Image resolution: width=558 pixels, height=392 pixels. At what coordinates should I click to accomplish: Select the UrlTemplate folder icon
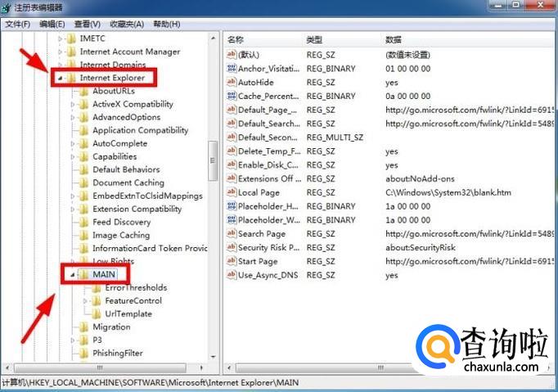[97, 314]
